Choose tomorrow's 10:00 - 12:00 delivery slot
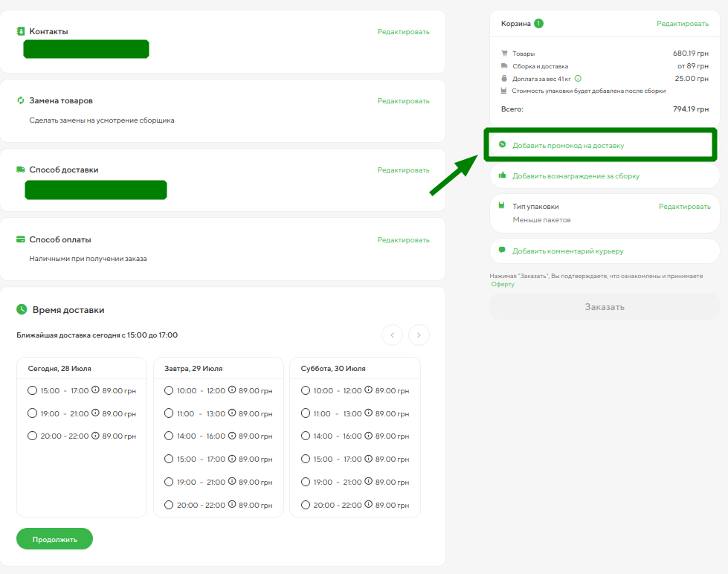 [x=169, y=390]
